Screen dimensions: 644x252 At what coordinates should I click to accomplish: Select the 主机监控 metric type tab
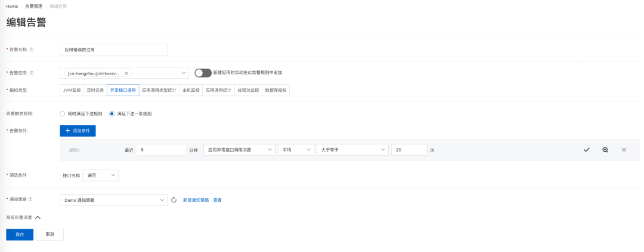coord(191,90)
